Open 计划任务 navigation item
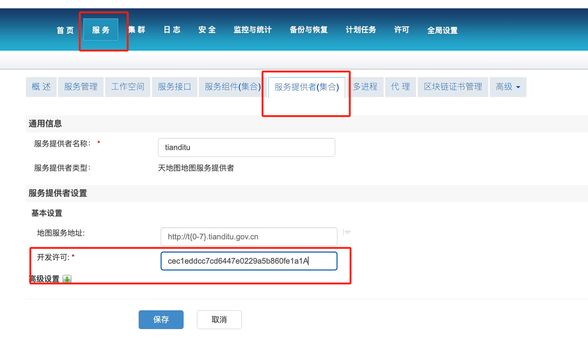This screenshot has height=364, width=588. click(361, 30)
